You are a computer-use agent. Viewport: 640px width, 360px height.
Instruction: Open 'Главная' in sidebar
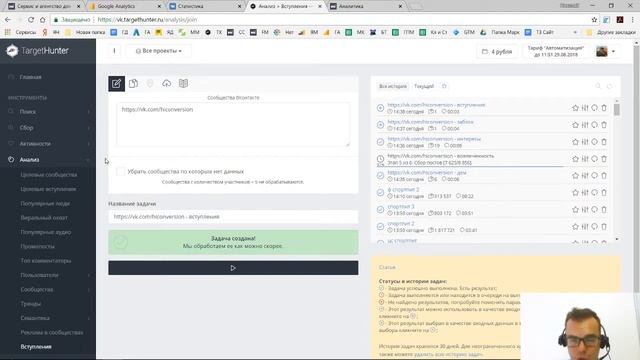[31, 77]
